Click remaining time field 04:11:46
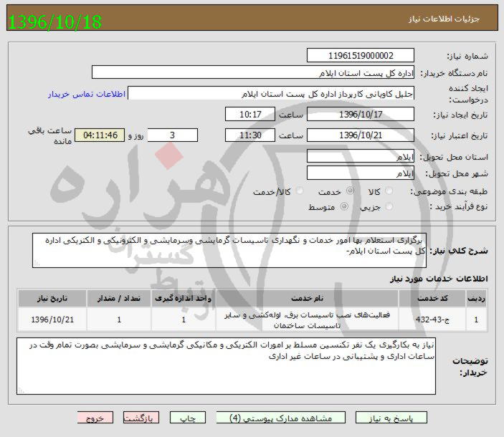 click(x=100, y=135)
